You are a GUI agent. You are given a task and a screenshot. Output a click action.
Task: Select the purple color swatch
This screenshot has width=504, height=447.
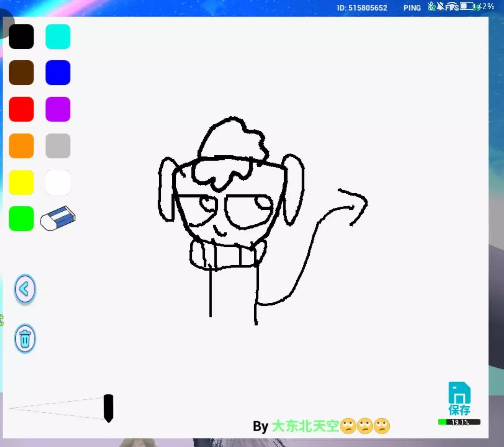tap(58, 109)
